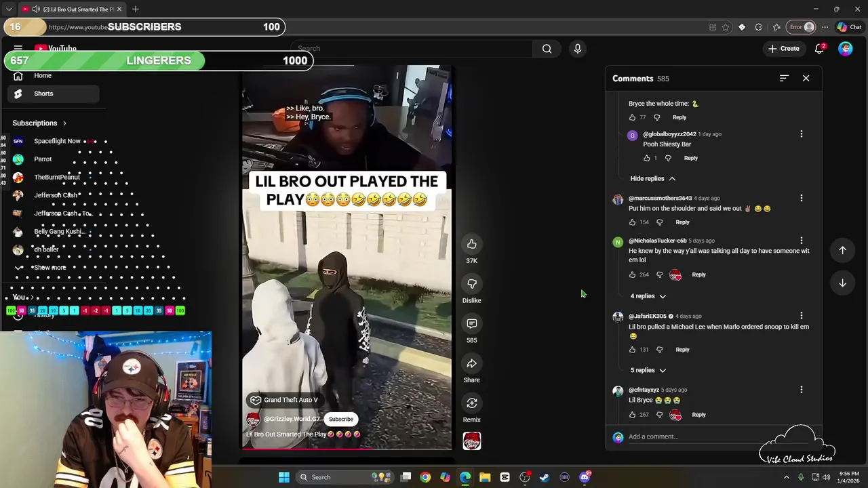The width and height of the screenshot is (868, 488).
Task: Expand the Subscriptions section chevron
Action: [64, 123]
